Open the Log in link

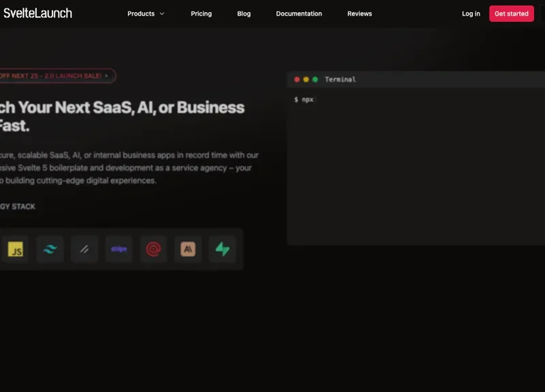click(x=470, y=13)
